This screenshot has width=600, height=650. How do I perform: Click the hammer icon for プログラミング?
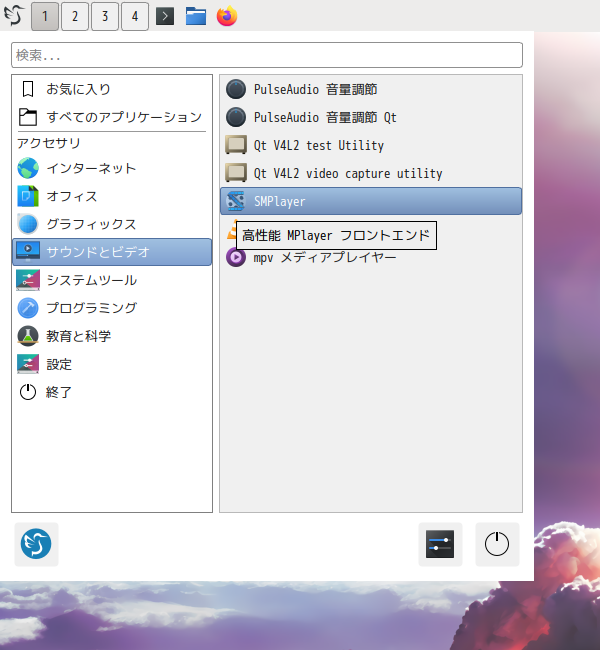point(28,308)
